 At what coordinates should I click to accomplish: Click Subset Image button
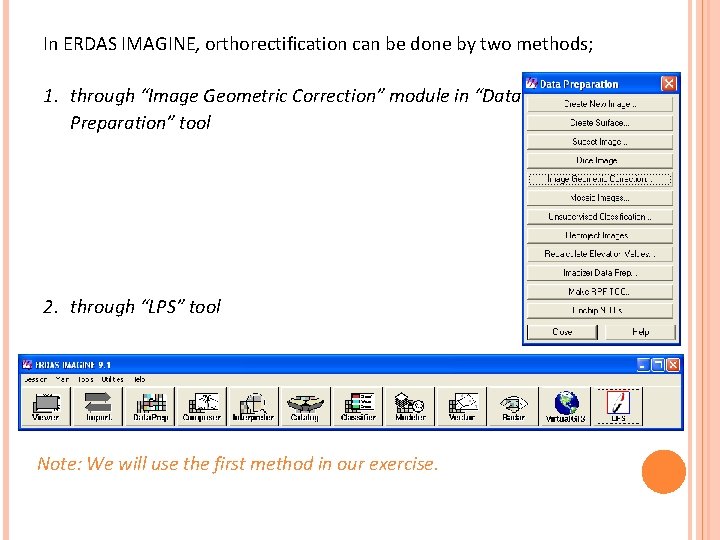(600, 142)
